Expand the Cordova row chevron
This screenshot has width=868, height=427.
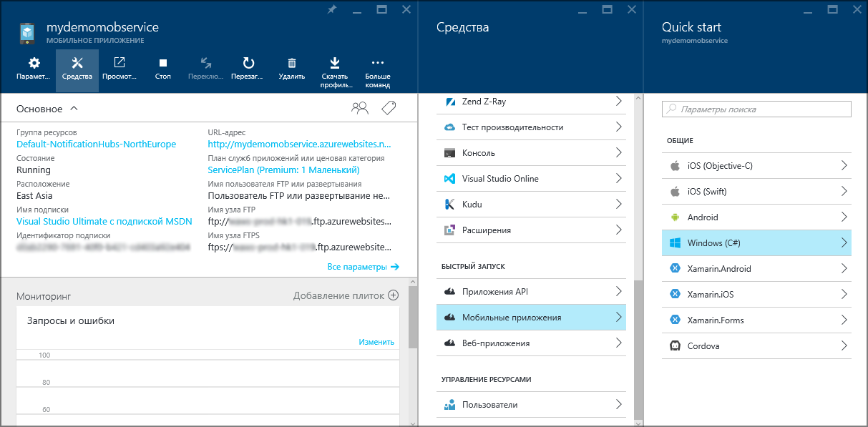point(844,346)
